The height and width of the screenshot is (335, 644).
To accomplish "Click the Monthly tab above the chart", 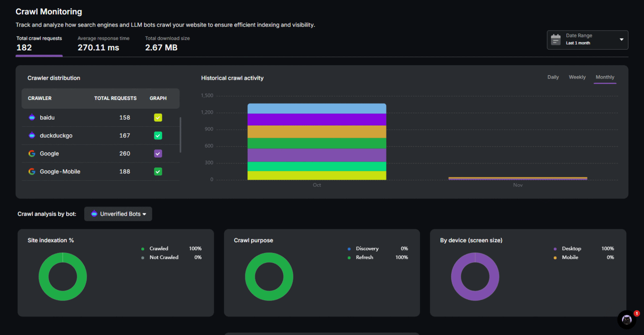I will 605,77.
